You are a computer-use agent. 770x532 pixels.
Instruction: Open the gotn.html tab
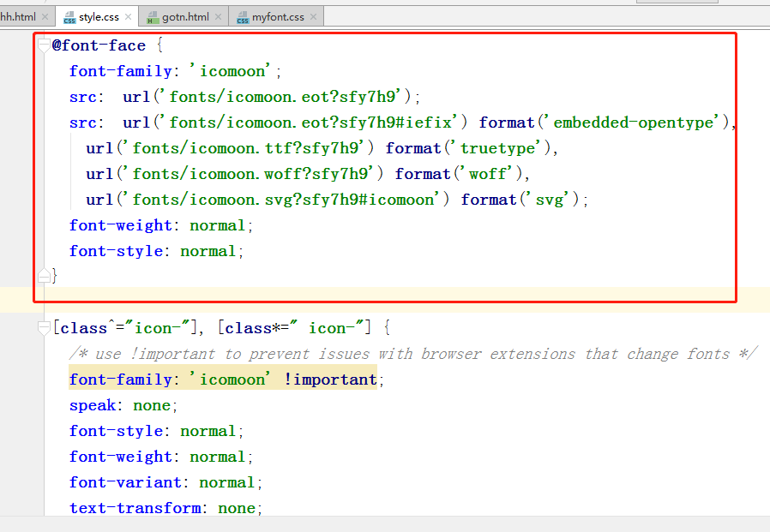click(x=185, y=17)
